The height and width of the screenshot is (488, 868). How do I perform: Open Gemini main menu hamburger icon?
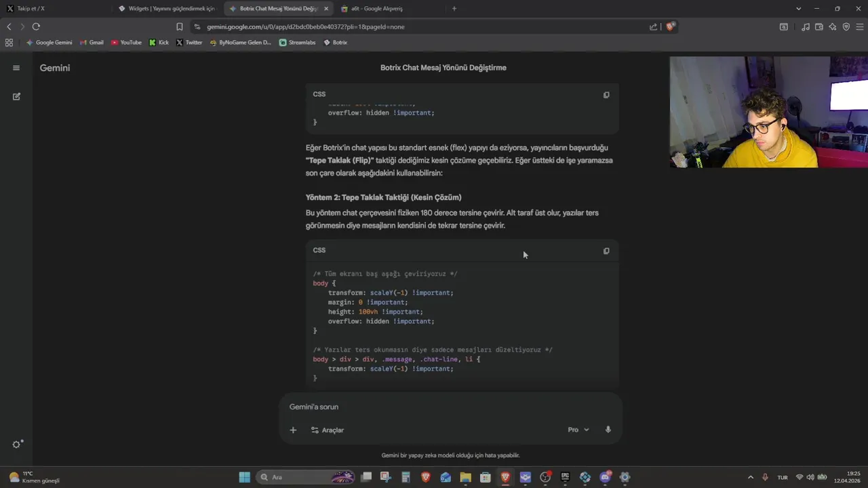(16, 68)
